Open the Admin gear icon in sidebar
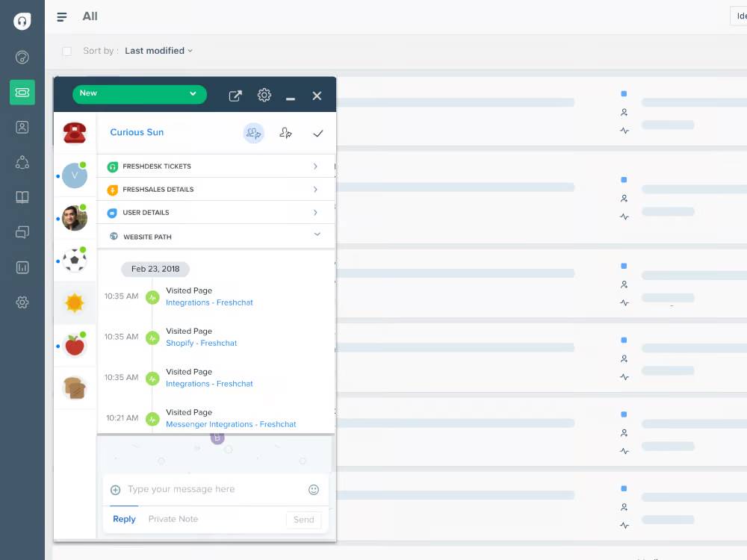The width and height of the screenshot is (747, 560). (x=22, y=302)
